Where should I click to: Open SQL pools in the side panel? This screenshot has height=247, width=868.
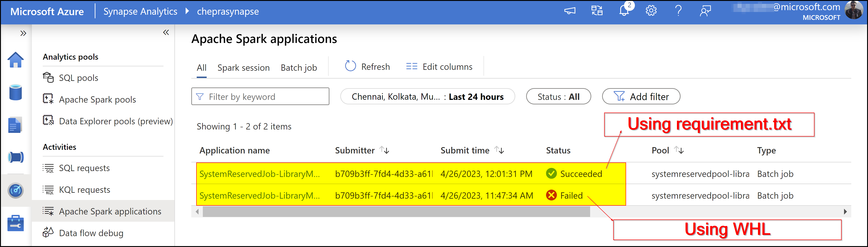point(78,78)
